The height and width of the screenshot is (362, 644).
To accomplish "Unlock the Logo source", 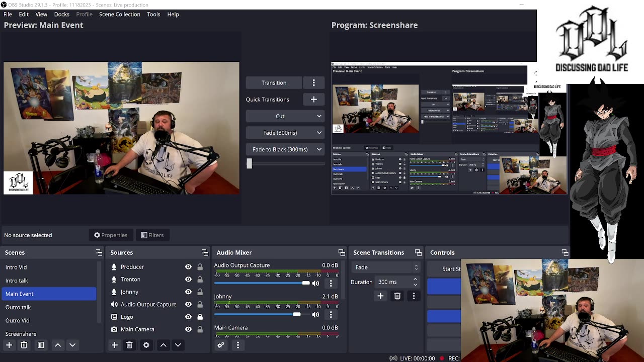I will click(x=200, y=317).
